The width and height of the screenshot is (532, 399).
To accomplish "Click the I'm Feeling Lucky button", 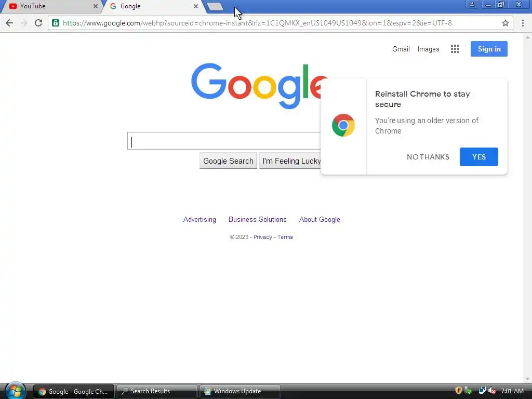I will [291, 161].
